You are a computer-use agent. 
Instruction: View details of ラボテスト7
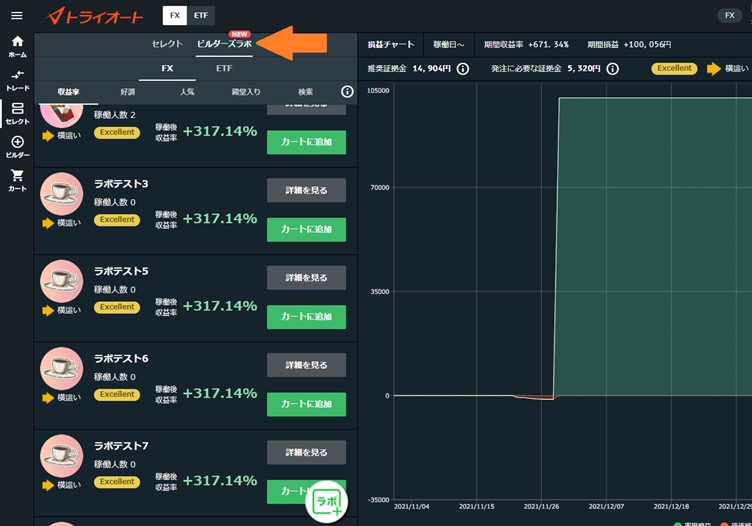[x=306, y=452]
